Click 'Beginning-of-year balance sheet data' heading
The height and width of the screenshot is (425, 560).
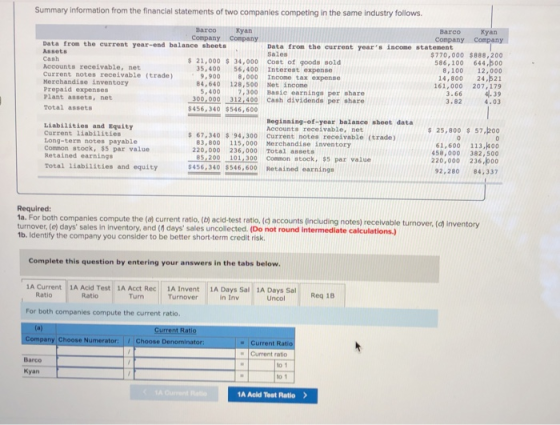[340, 122]
